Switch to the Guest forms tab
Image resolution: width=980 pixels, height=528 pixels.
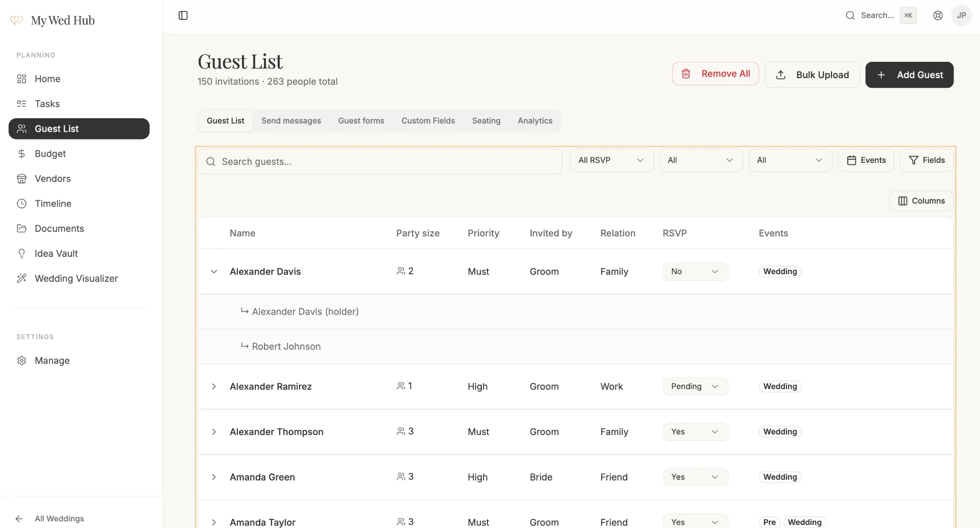361,121
